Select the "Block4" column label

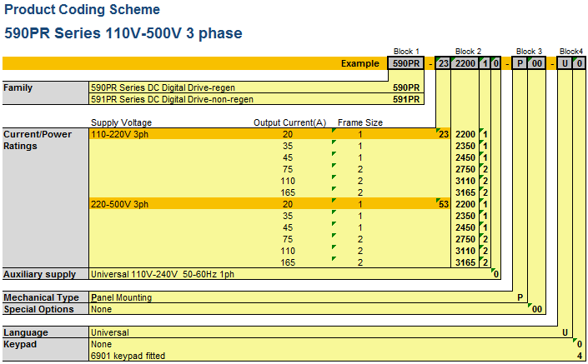[571, 52]
